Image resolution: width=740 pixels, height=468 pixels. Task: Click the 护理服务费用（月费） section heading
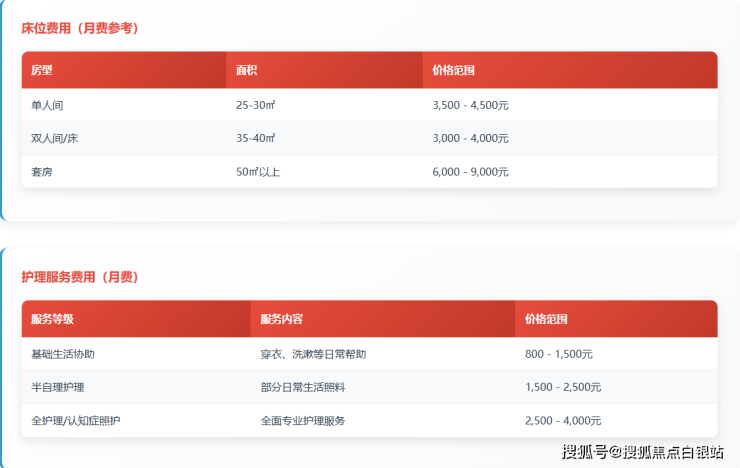80,276
